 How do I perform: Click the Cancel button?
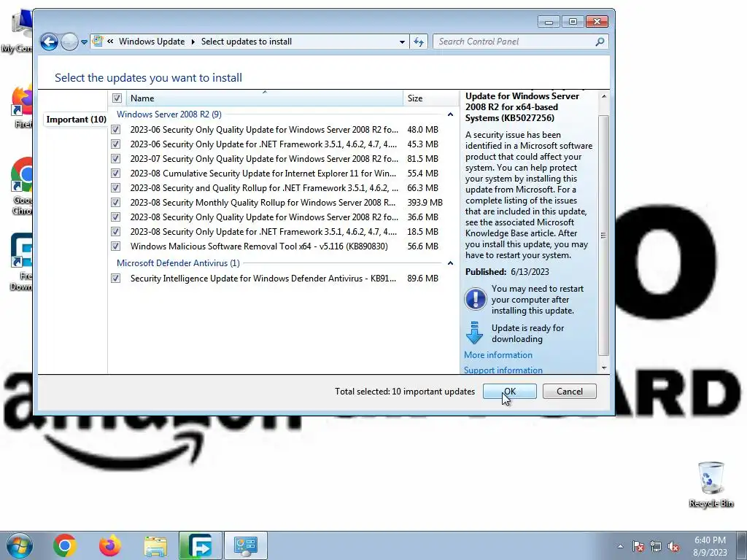tap(569, 392)
